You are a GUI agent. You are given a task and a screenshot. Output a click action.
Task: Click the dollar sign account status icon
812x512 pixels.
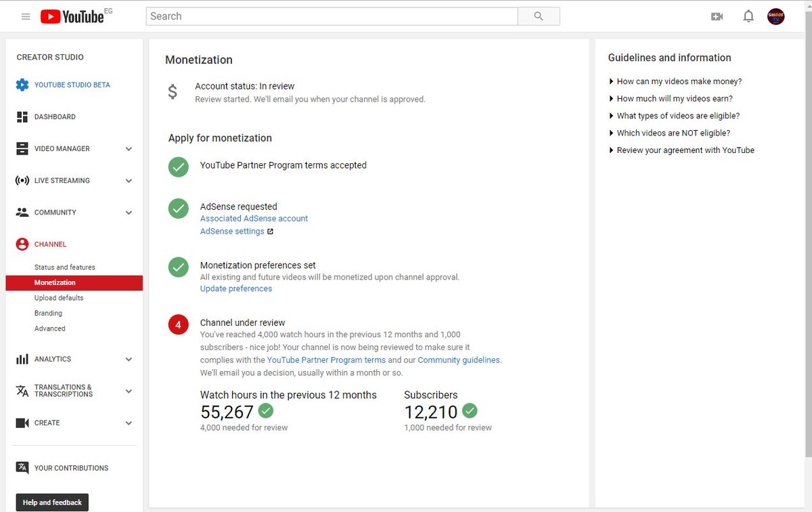pyautogui.click(x=173, y=91)
